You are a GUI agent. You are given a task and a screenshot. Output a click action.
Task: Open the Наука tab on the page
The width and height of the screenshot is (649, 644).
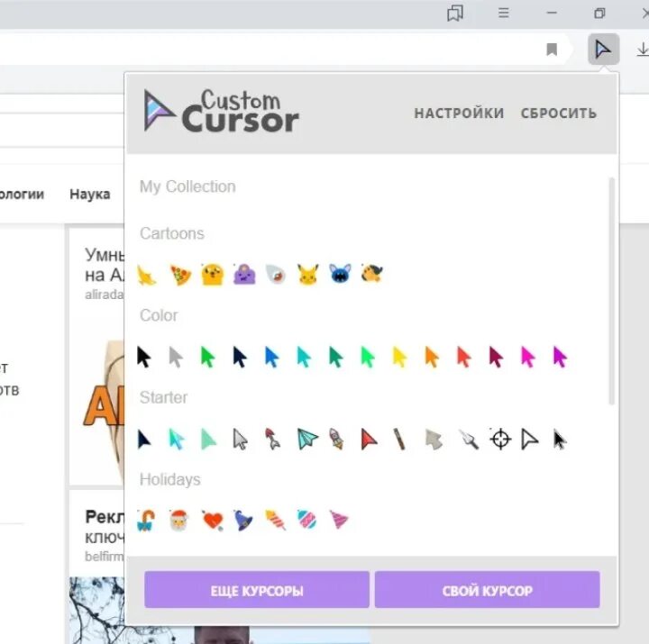pyautogui.click(x=90, y=194)
